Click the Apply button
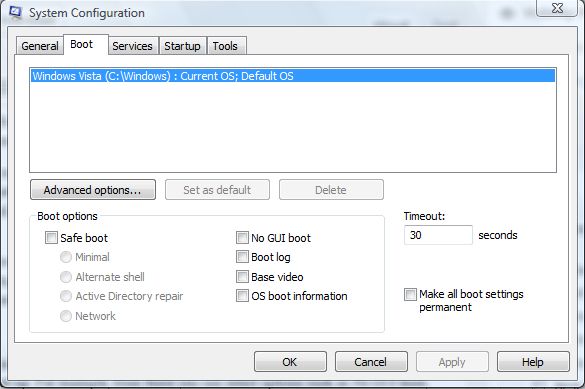 [452, 362]
